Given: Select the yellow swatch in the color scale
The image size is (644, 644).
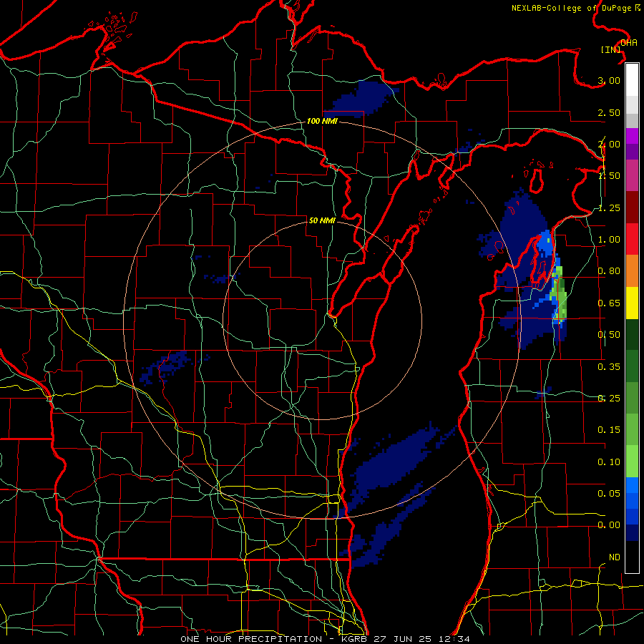Looking at the screenshot, I should click(x=632, y=303).
